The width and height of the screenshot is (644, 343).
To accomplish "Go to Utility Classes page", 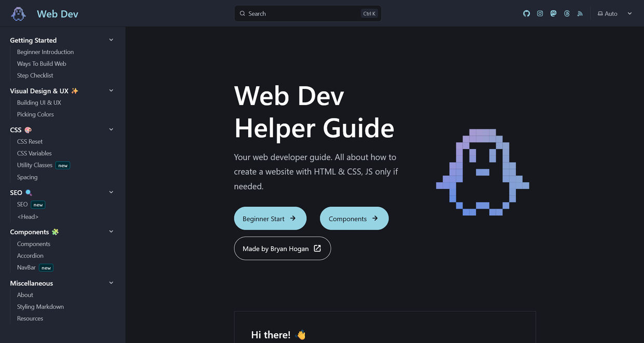I will [x=35, y=165].
